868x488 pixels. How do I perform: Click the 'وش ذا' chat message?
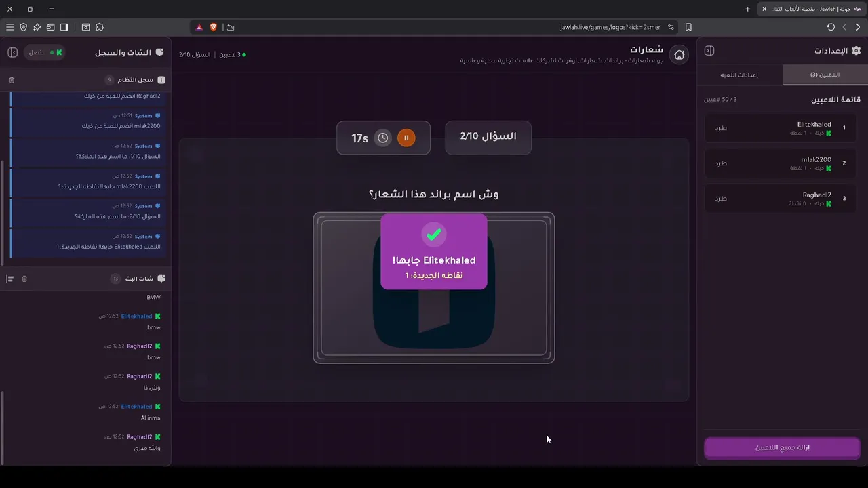(x=153, y=388)
